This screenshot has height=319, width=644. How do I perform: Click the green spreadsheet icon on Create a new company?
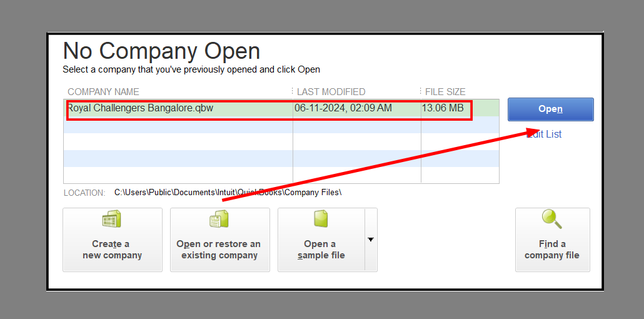tap(112, 219)
